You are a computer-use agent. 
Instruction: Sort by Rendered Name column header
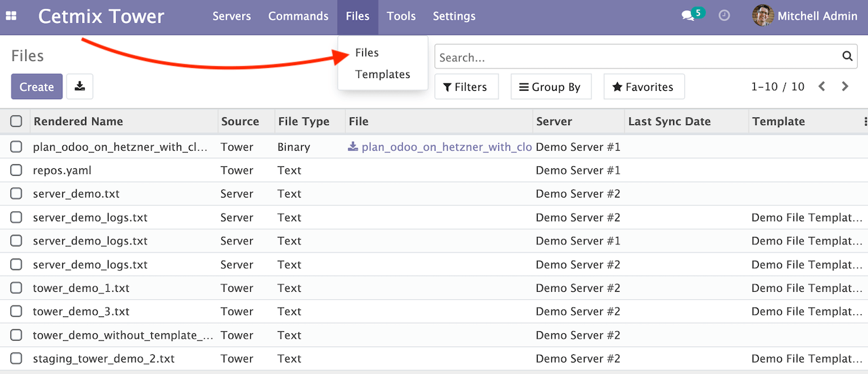(78, 121)
